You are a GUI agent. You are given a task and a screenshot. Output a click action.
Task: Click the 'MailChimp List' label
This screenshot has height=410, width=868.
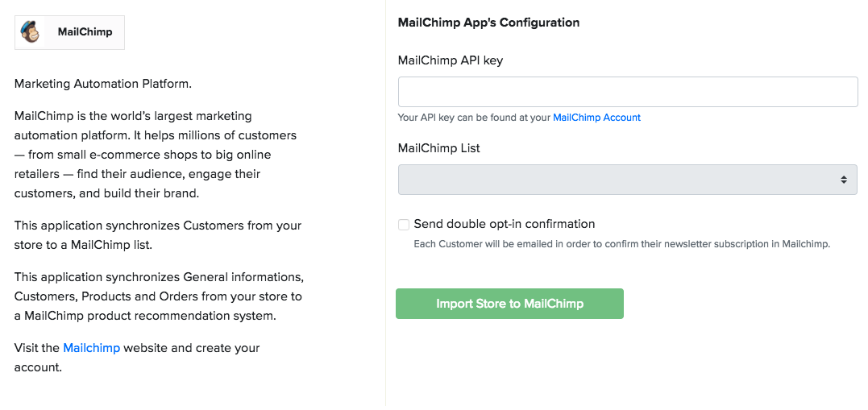(439, 148)
